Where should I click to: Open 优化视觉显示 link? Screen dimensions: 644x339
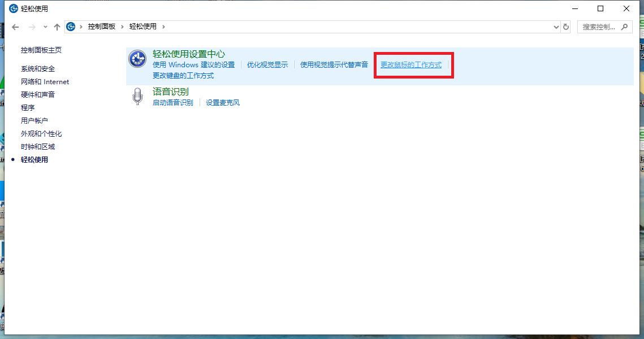tap(267, 64)
